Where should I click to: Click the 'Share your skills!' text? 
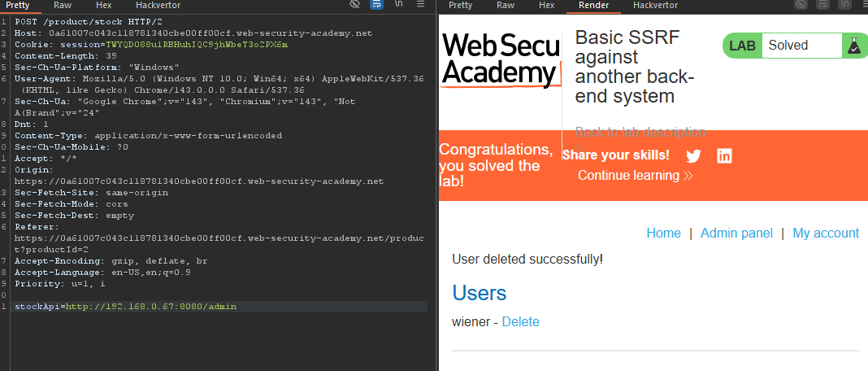(615, 155)
